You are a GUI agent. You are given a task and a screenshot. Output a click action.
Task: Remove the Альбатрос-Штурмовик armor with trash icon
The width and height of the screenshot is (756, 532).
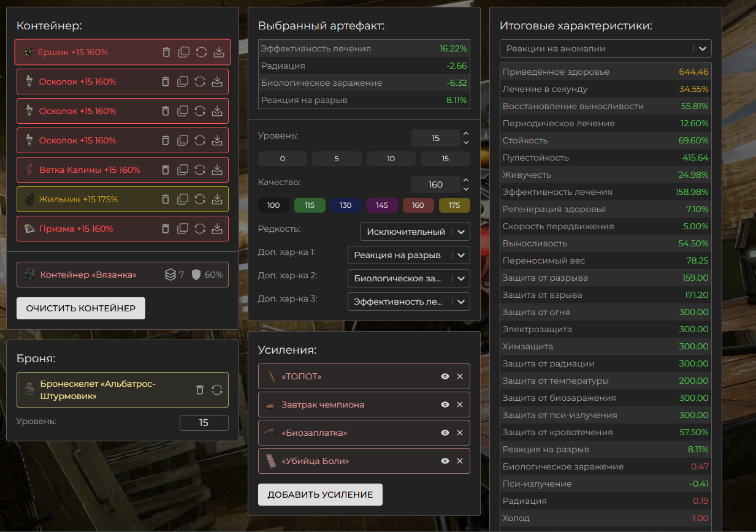(x=199, y=390)
